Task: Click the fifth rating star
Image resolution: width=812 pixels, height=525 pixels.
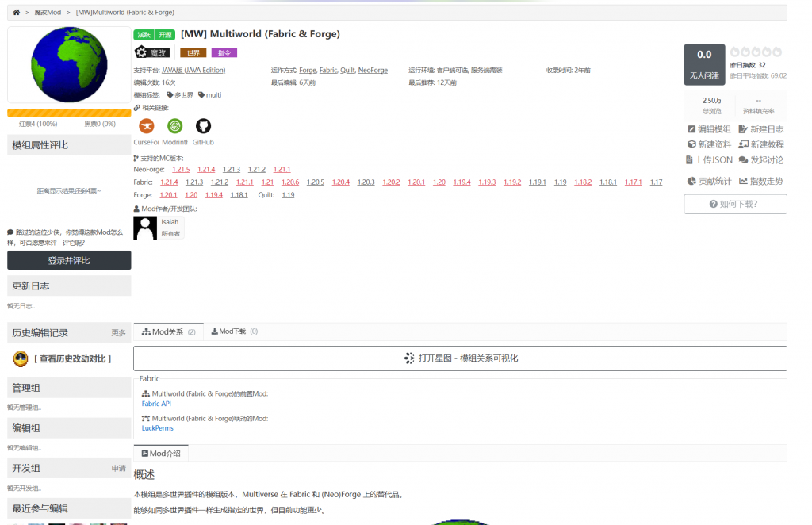Action: click(777, 52)
